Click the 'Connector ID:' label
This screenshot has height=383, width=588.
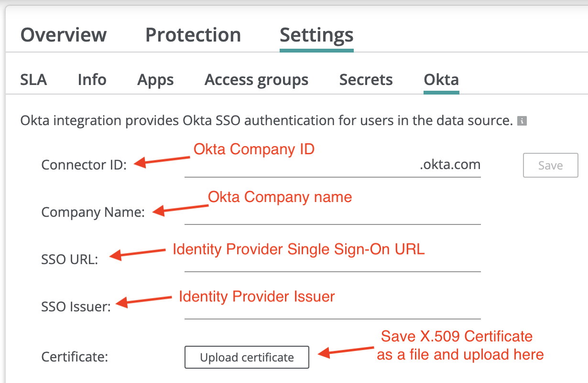click(84, 165)
